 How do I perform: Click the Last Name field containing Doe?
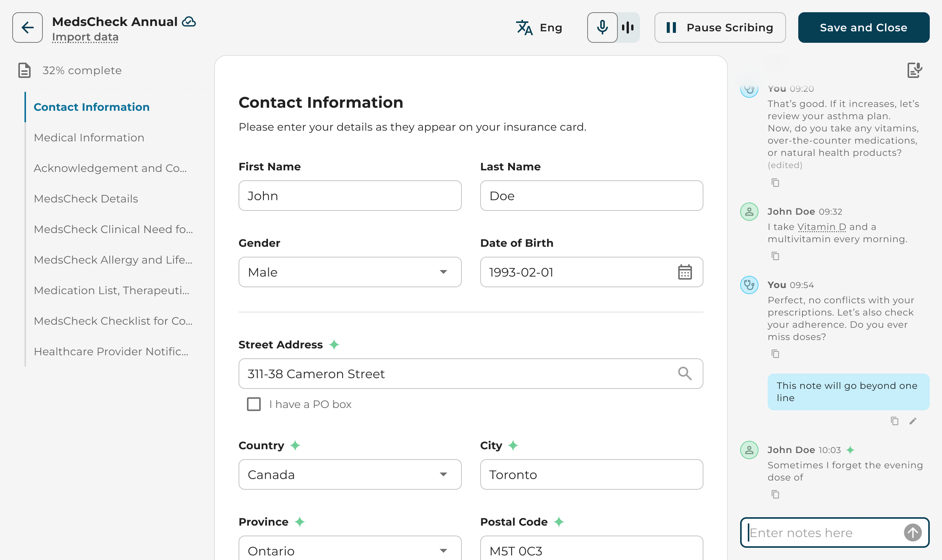(591, 196)
